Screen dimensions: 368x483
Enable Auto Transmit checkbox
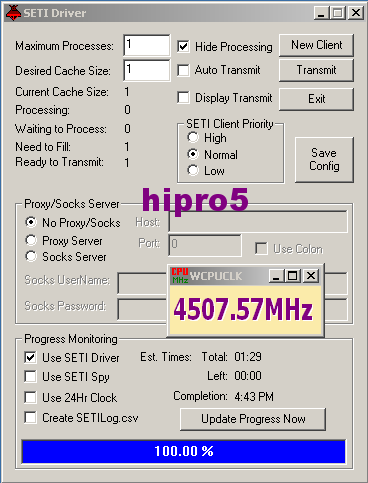pos(183,70)
